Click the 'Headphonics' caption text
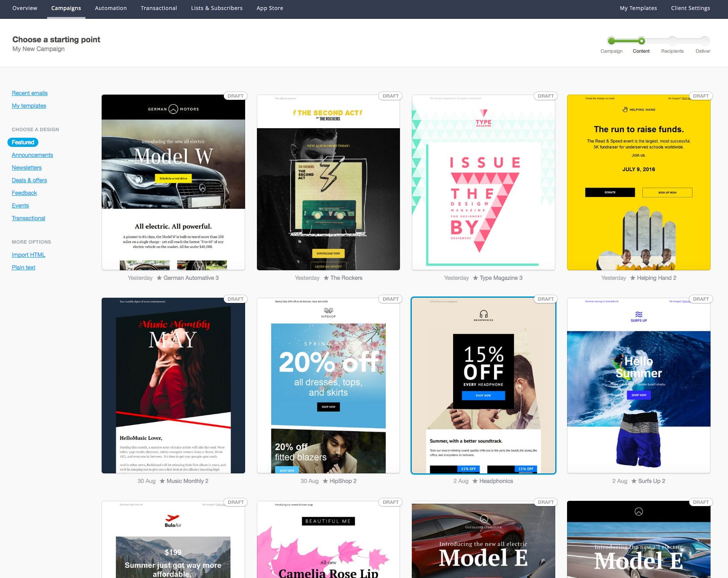The height and width of the screenshot is (578, 728). 496,481
